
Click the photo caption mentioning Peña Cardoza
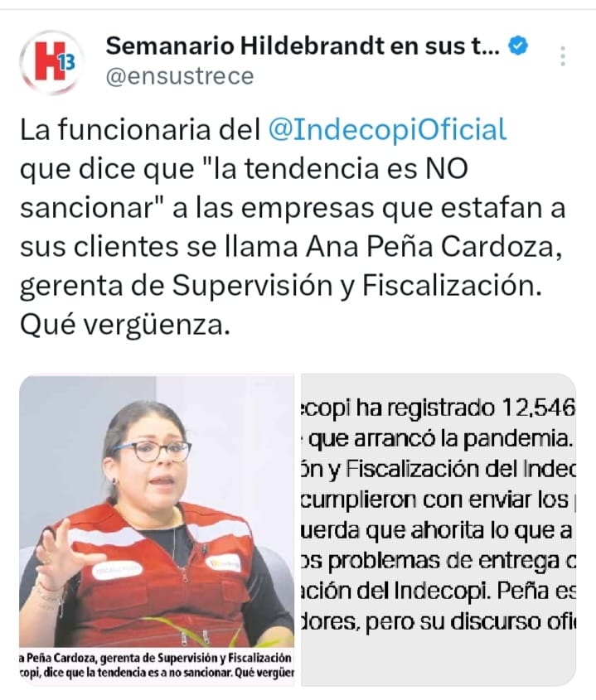click(x=157, y=665)
